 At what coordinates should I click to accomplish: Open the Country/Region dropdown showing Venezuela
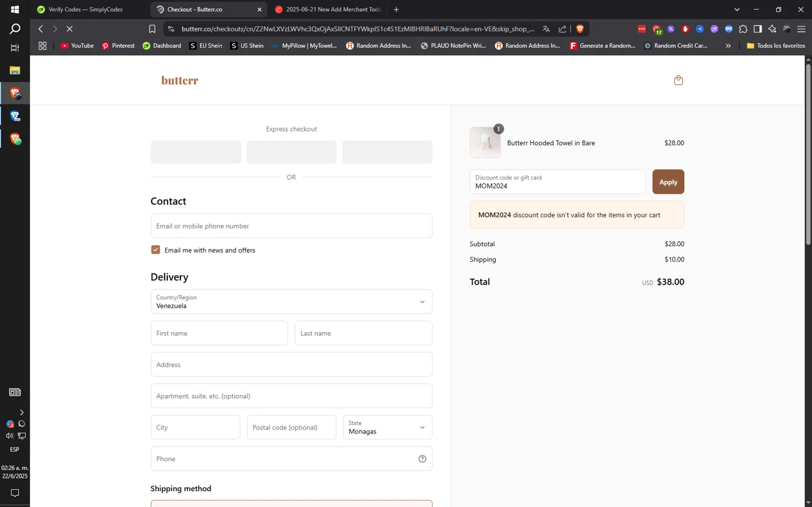tap(291, 301)
